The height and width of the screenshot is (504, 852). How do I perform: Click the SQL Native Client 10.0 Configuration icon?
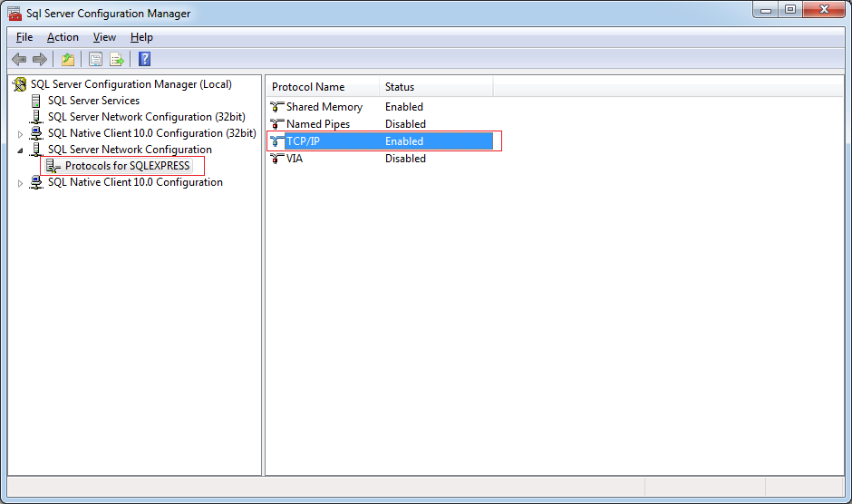point(36,182)
